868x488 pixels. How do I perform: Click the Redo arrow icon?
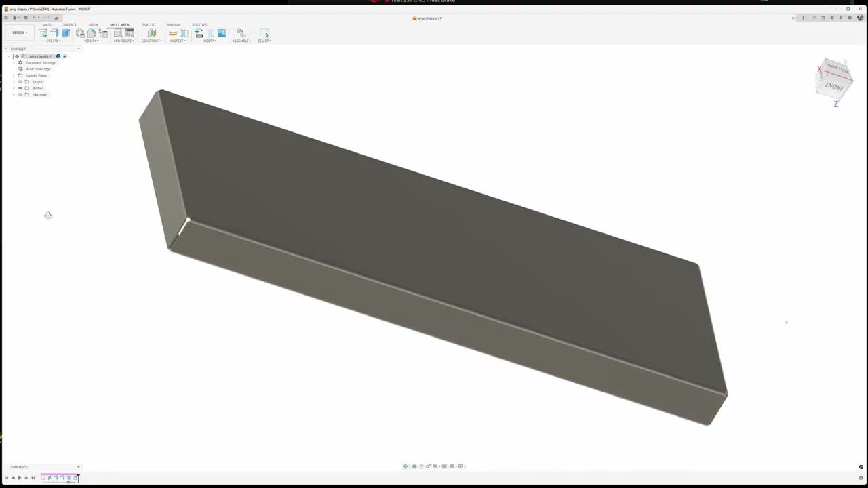45,18
